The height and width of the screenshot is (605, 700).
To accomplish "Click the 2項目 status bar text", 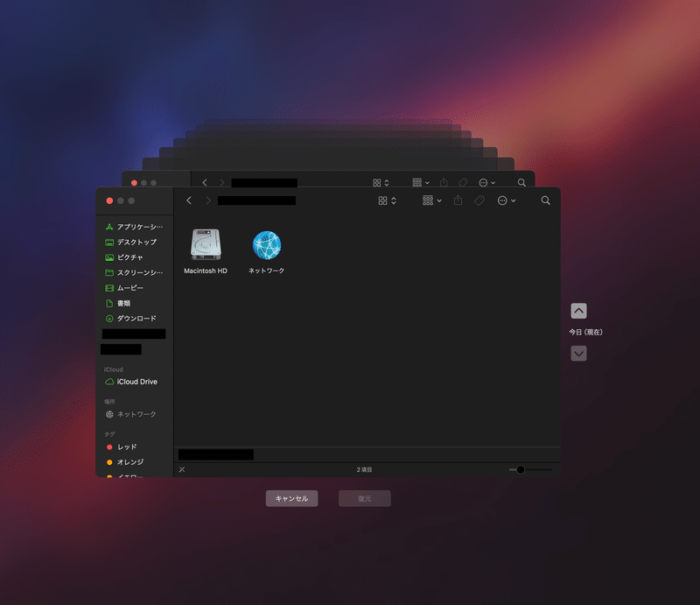I will point(364,469).
